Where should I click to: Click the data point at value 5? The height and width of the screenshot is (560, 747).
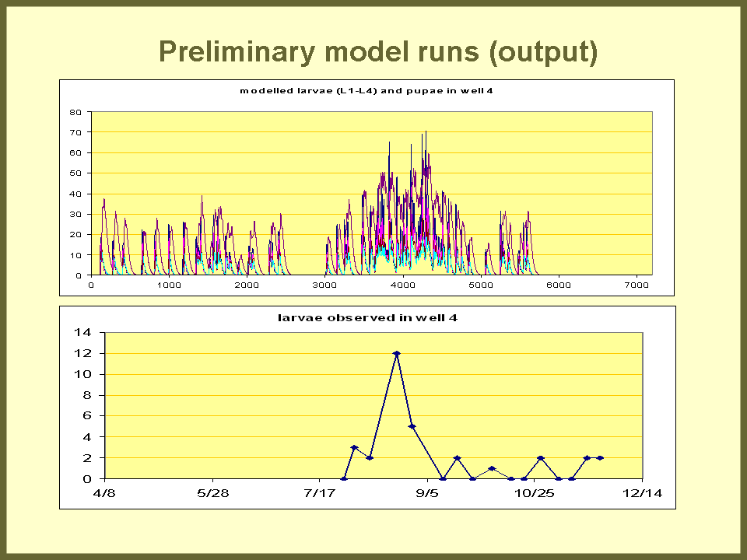point(412,426)
